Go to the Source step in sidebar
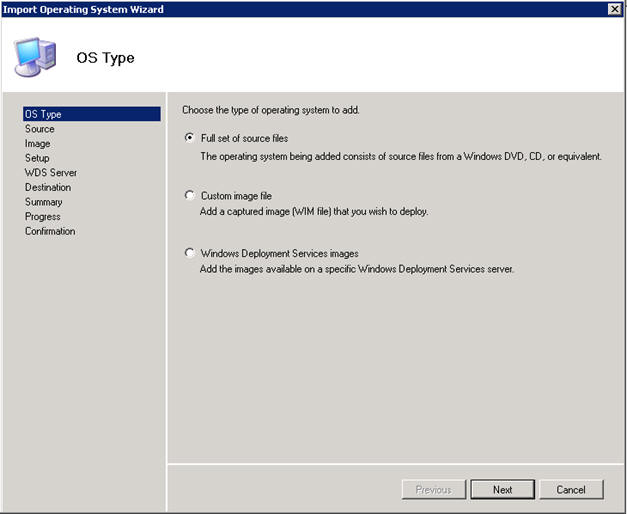The image size is (627, 514). (40, 129)
